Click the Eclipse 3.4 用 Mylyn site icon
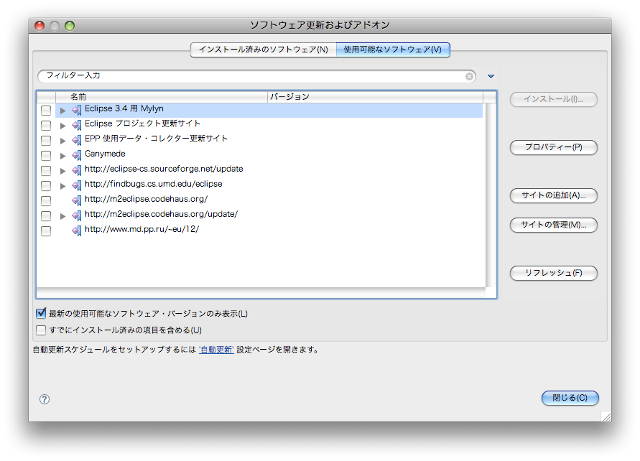Image resolution: width=640 pixels, height=461 pixels. point(76,110)
